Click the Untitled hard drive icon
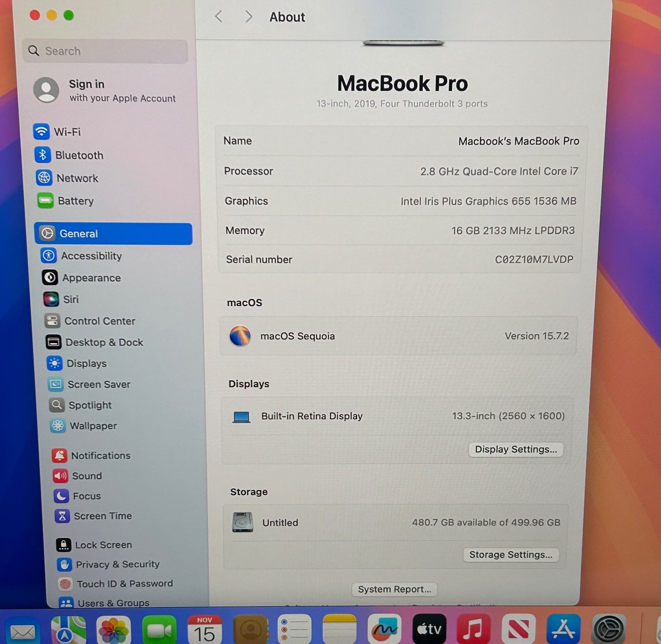Image resolution: width=661 pixels, height=644 pixels. click(x=243, y=522)
